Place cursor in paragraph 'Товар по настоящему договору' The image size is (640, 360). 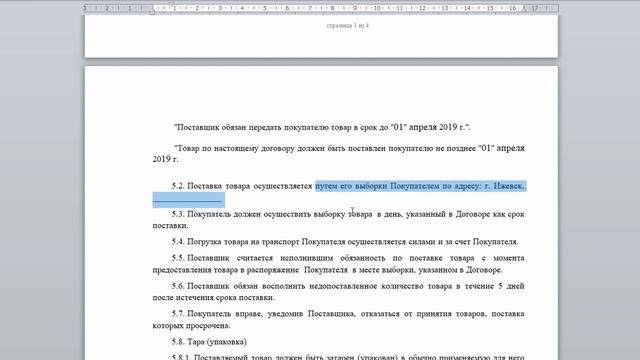point(338,153)
